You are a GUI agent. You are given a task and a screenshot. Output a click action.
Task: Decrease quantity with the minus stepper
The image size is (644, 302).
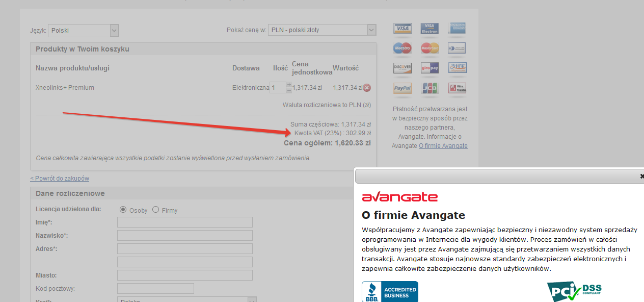[289, 91]
